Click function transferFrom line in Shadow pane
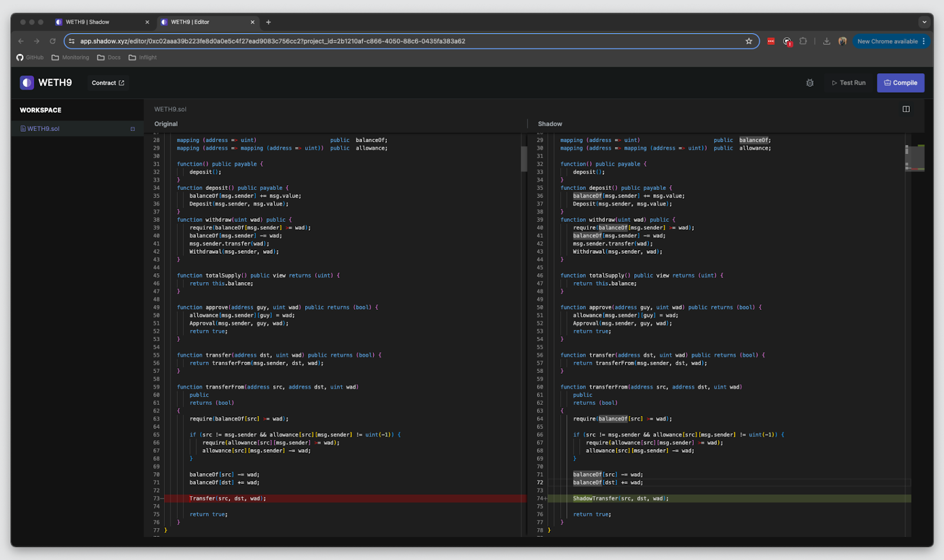The image size is (944, 560). pos(651,387)
